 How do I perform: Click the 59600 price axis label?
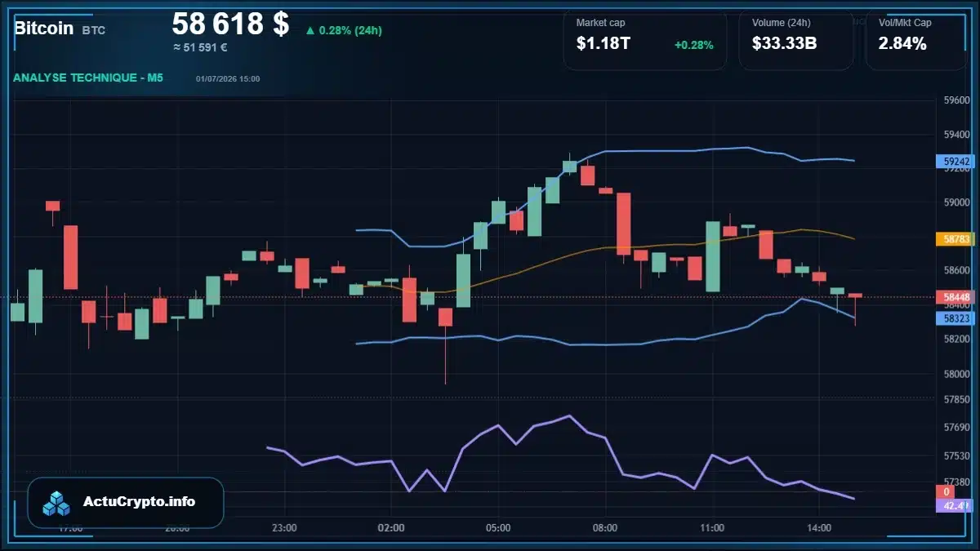(x=955, y=100)
